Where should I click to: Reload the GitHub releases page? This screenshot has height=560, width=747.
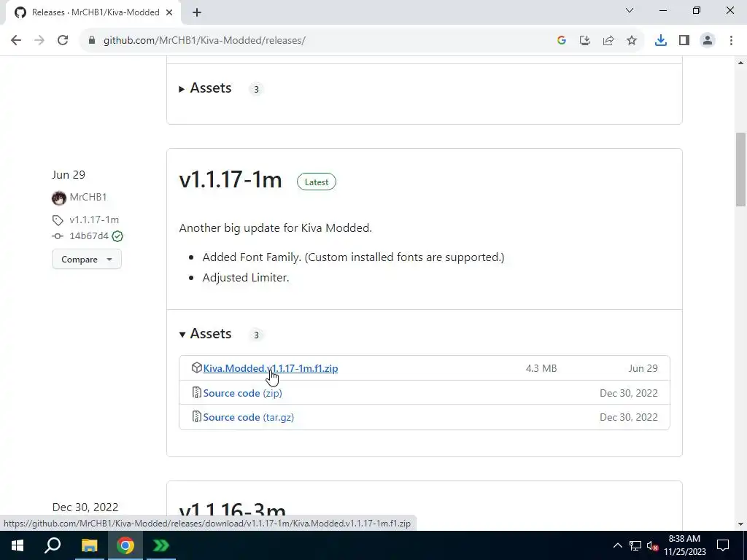63,41
